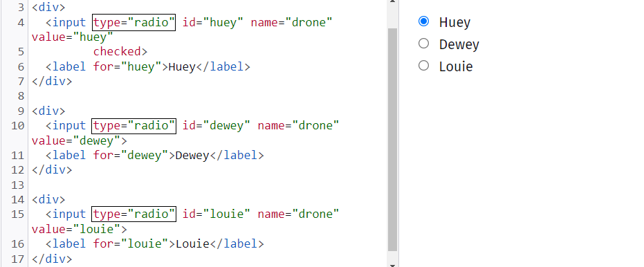Select the Louie radio button

click(x=423, y=66)
